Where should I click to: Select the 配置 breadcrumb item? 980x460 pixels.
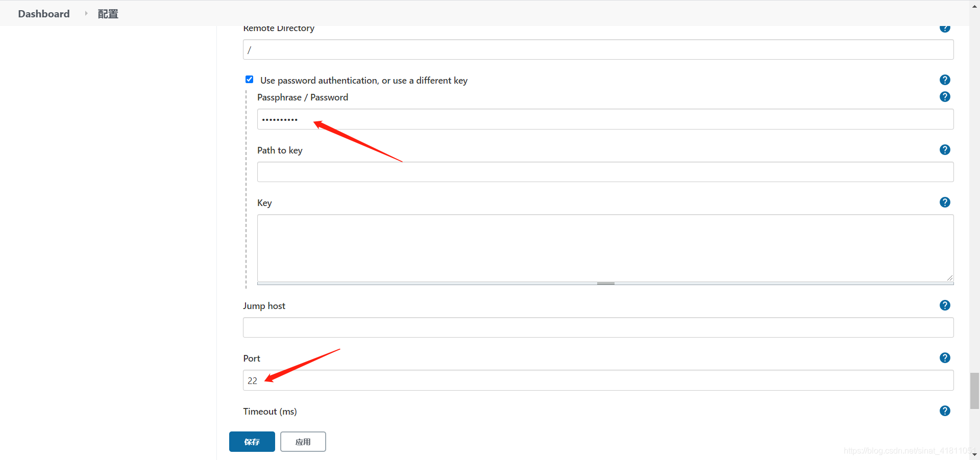tap(107, 14)
